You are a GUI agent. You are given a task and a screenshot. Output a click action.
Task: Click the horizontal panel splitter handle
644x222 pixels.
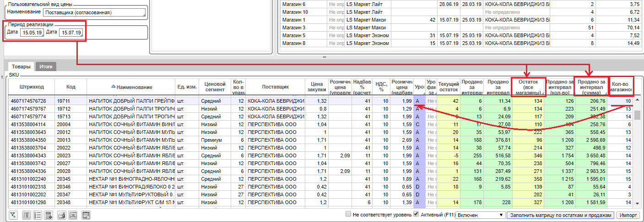[325, 57]
